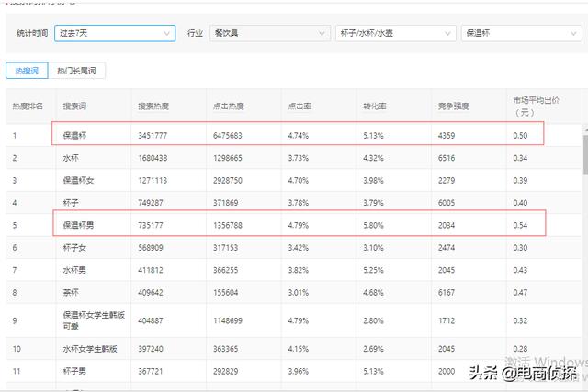Click search heat value 568909
Screen dimensions: 588x392
(x=151, y=247)
